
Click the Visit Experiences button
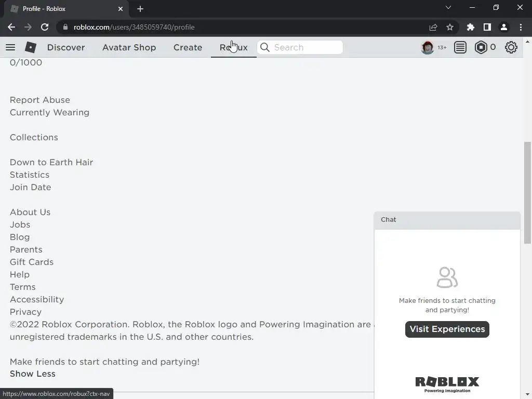[447, 329]
